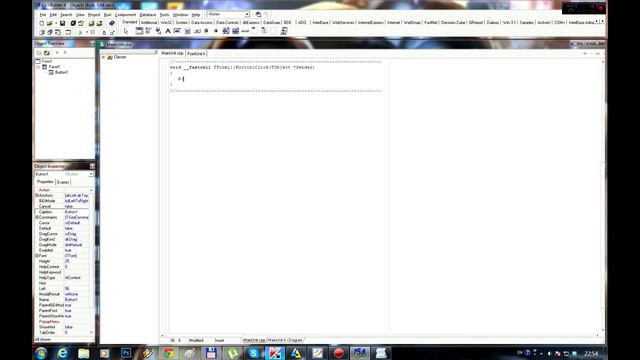
Task: Click the View Unit toolbar icon
Action: click(x=42, y=32)
